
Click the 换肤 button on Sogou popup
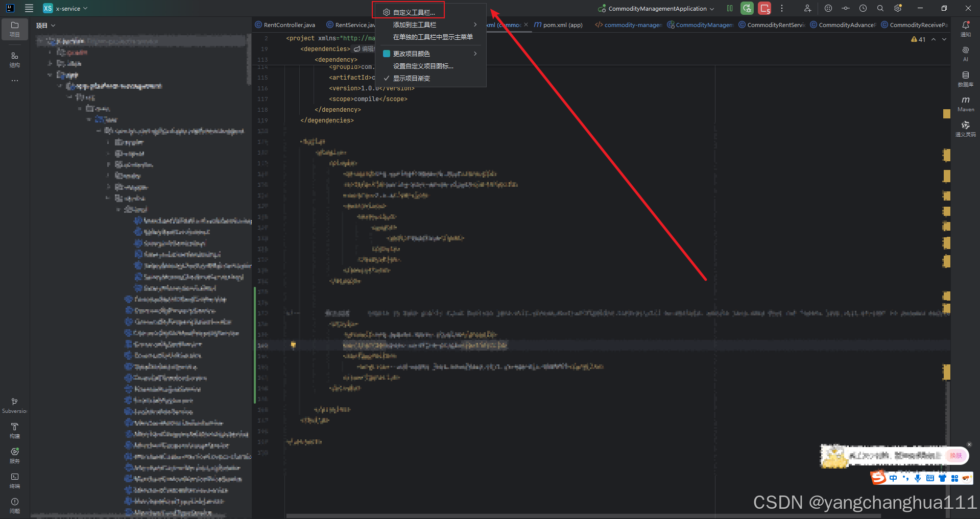955,455
